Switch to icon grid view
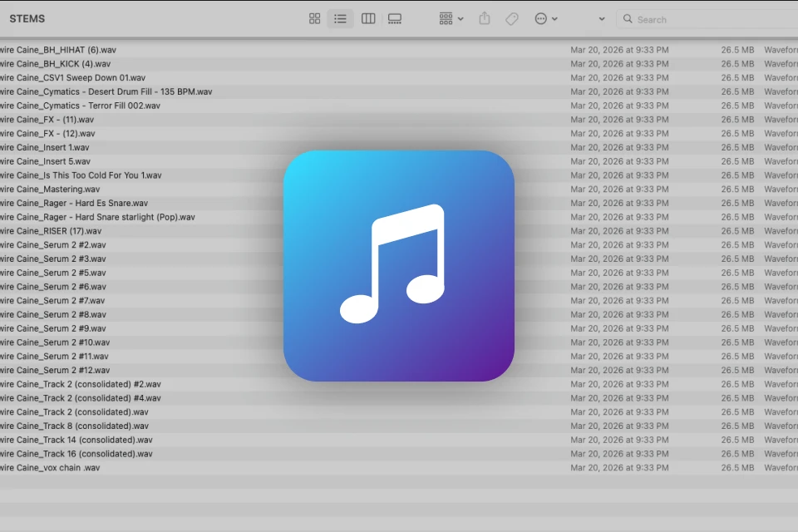 pyautogui.click(x=314, y=19)
